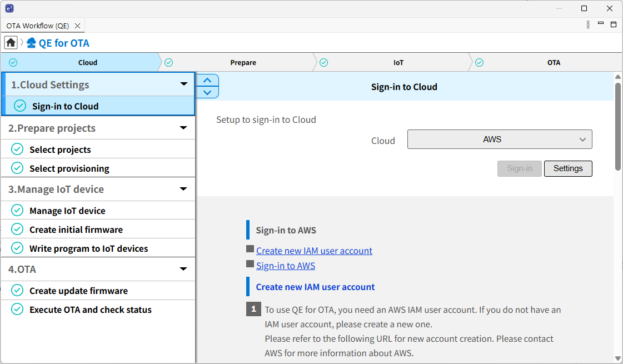Viewport: 623px width, 364px height.
Task: Click check icon beside Create update firmware
Action: tap(17, 291)
